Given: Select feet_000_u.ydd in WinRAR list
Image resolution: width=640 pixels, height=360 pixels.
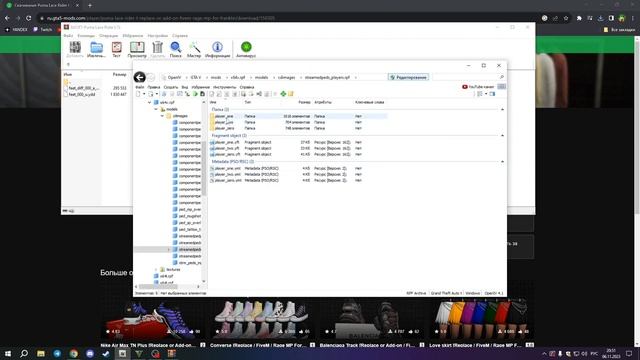Looking at the screenshot, I should pos(82,94).
